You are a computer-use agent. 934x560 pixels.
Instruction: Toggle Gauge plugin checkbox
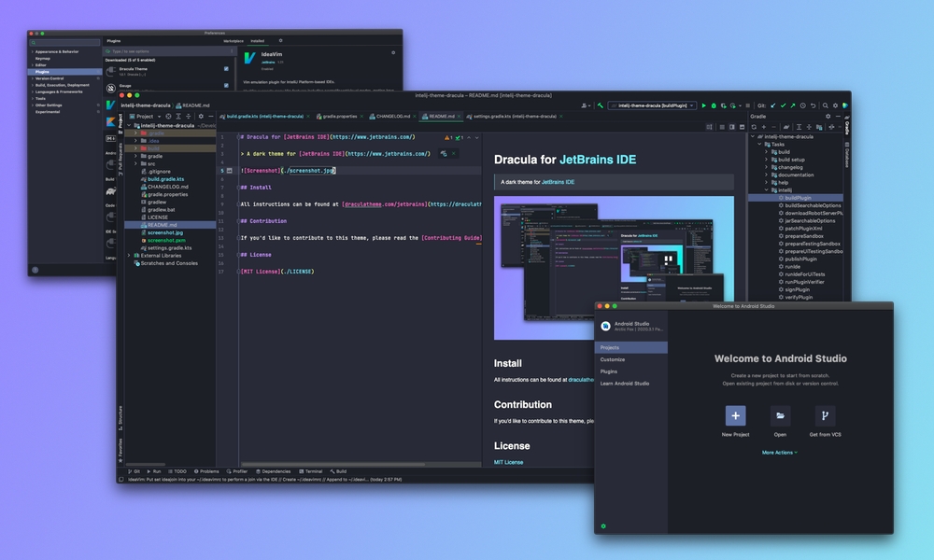(226, 85)
